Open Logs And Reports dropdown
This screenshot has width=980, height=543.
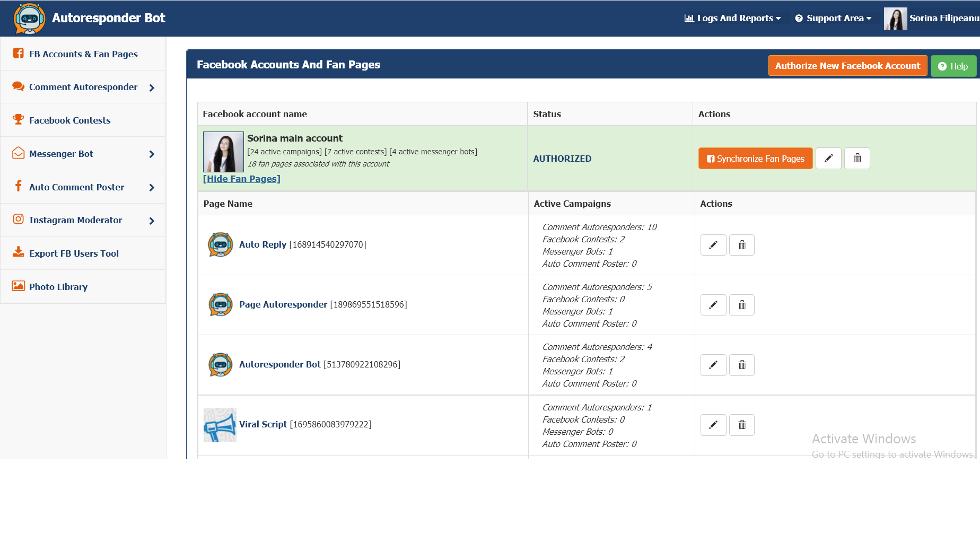(732, 18)
